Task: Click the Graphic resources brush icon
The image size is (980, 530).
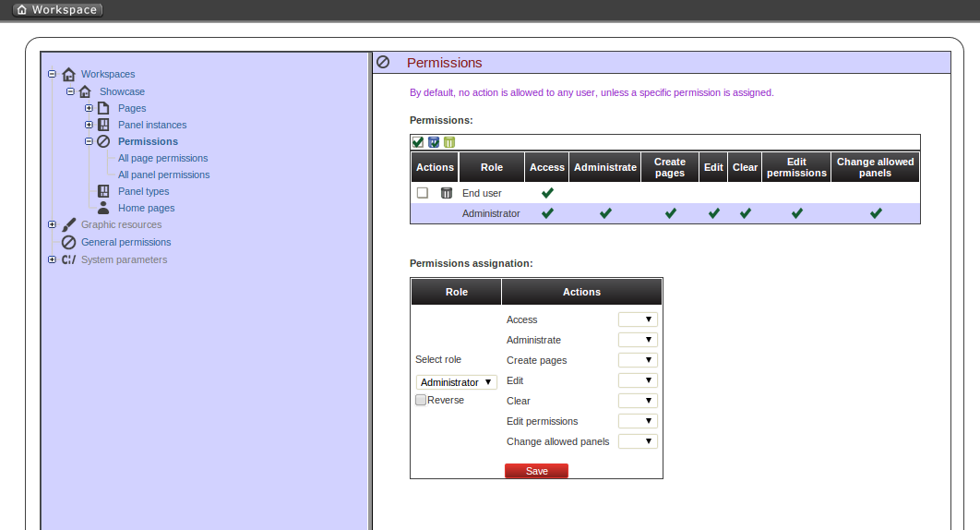Action: pos(68,224)
